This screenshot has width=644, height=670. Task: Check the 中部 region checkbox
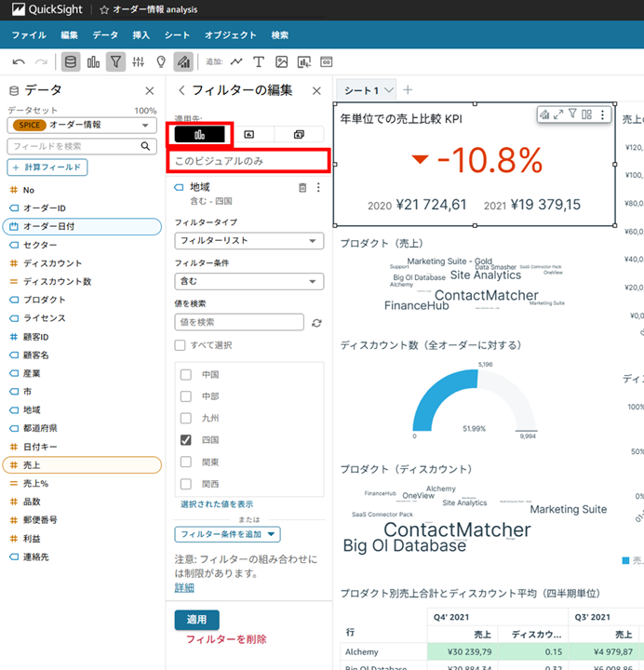186,396
